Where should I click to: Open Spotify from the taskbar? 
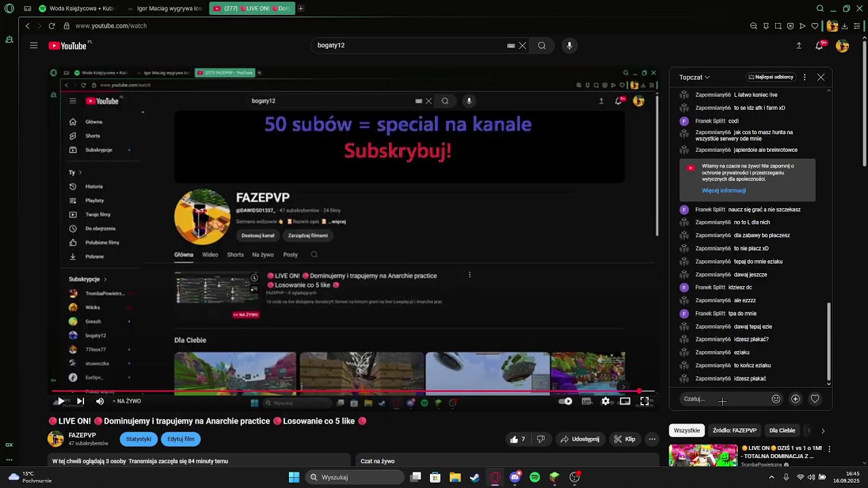[x=534, y=477]
